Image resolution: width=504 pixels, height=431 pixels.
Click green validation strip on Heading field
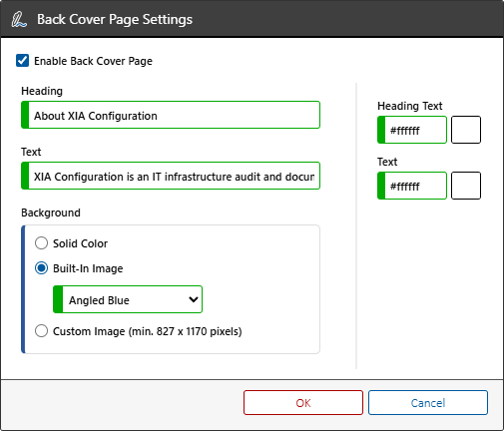click(25, 115)
